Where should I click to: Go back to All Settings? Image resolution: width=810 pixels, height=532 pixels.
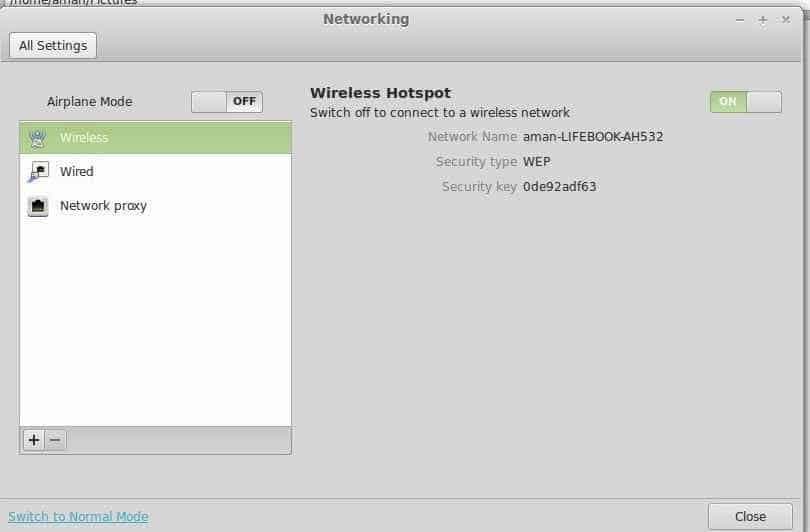(53, 46)
